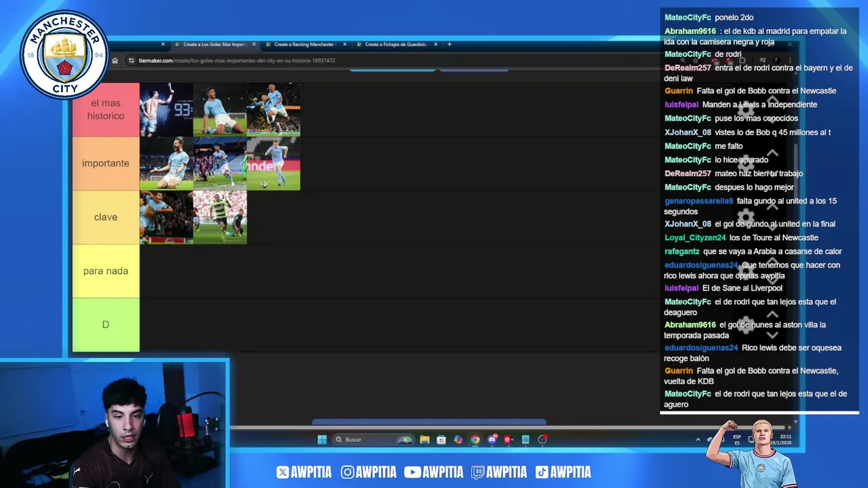The width and height of the screenshot is (868, 488).
Task: Click chat username 'rafagantz'
Action: tap(682, 251)
